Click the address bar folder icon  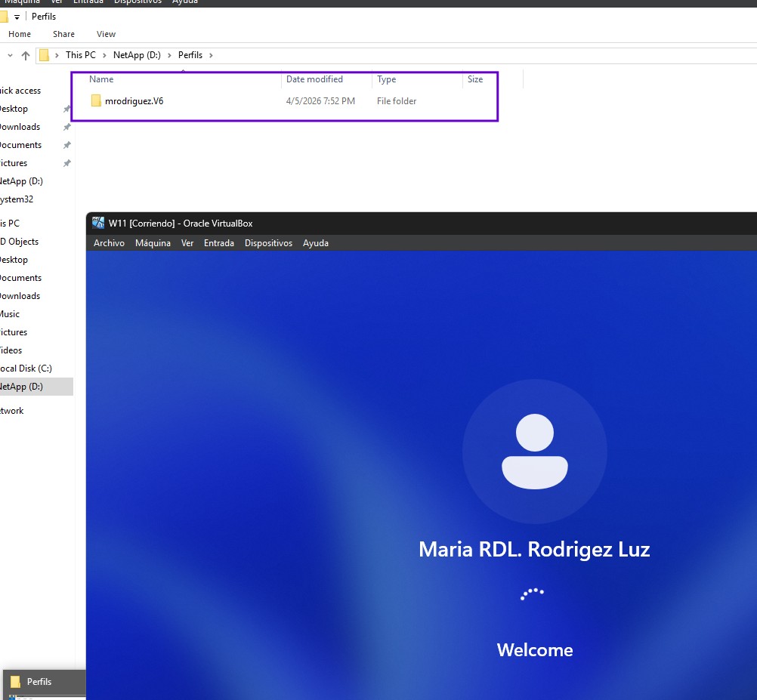tap(45, 55)
